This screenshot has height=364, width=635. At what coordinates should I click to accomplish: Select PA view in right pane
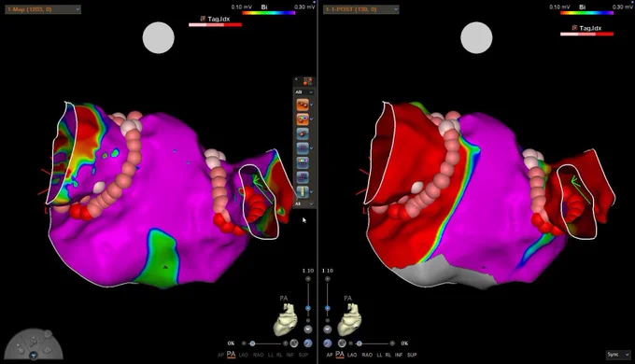[x=340, y=355]
